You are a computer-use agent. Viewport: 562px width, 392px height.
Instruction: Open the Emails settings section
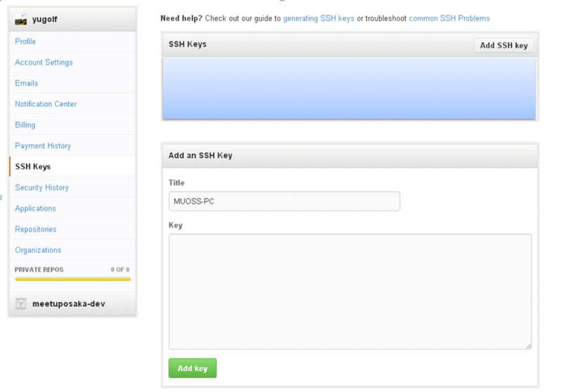click(x=27, y=83)
